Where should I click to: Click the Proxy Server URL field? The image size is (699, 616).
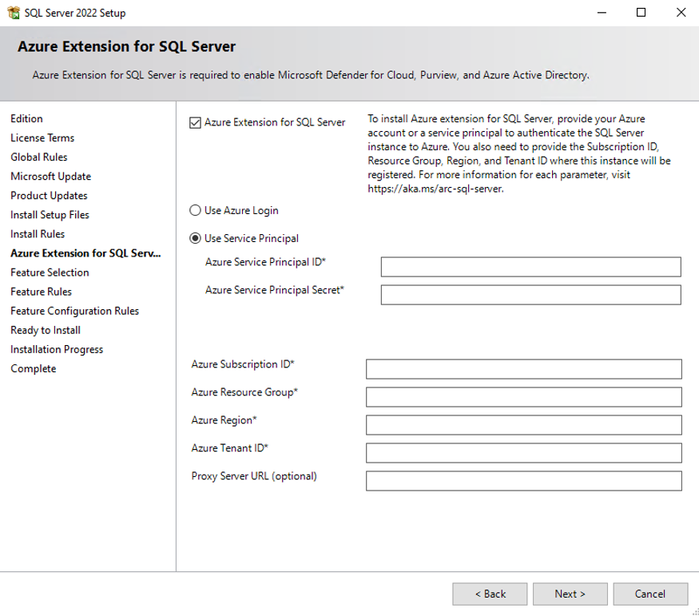[x=524, y=481]
